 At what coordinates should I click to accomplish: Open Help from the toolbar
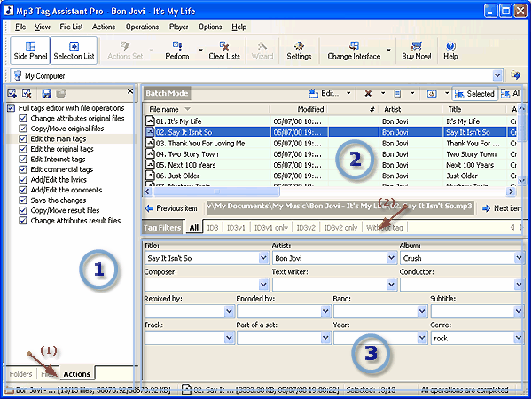(x=450, y=51)
